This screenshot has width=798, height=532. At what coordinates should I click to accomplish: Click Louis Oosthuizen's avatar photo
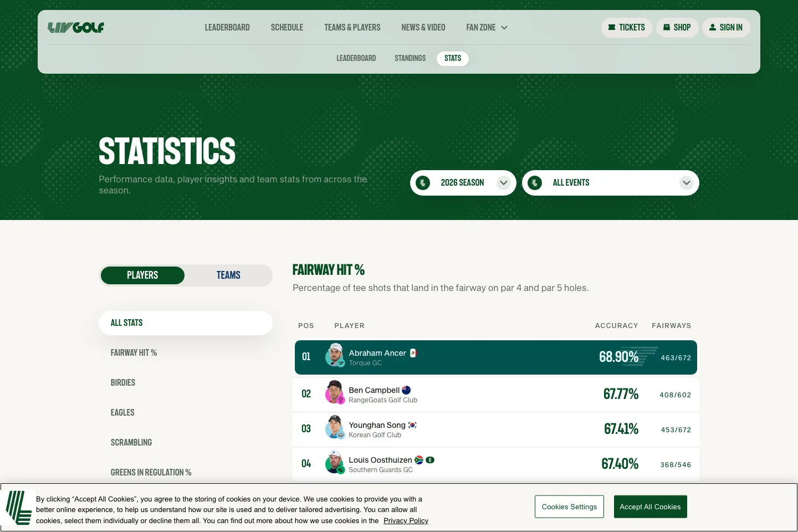[335, 462]
